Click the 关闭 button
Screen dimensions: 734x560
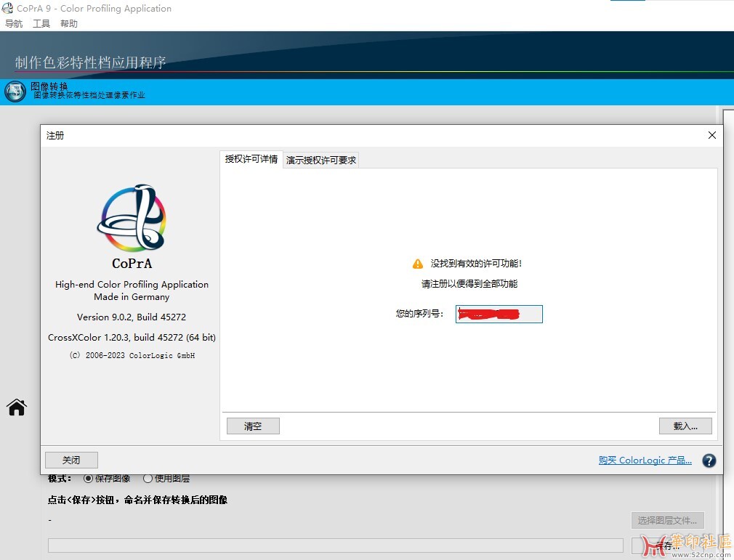click(x=71, y=460)
